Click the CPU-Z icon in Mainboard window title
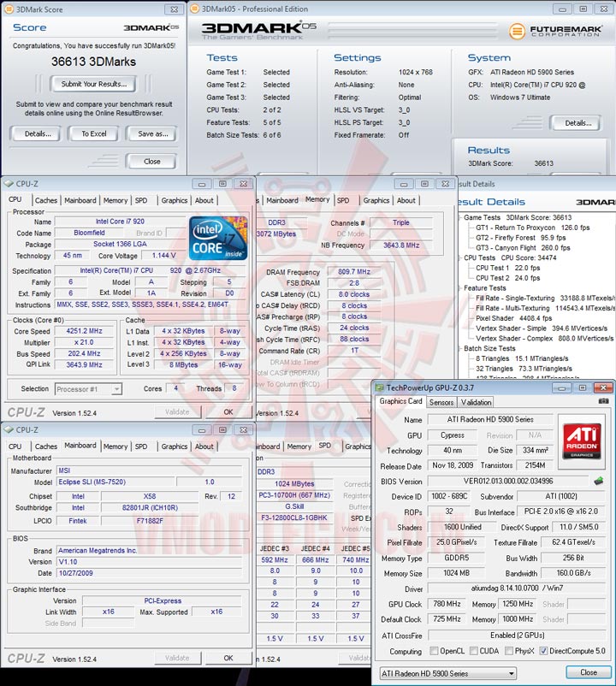This screenshot has height=686, width=616. click(x=9, y=429)
